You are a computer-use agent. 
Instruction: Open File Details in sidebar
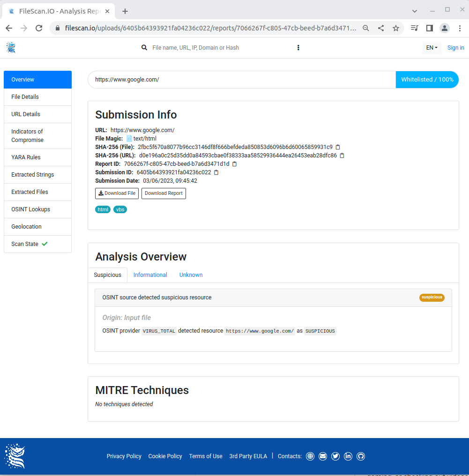37,97
